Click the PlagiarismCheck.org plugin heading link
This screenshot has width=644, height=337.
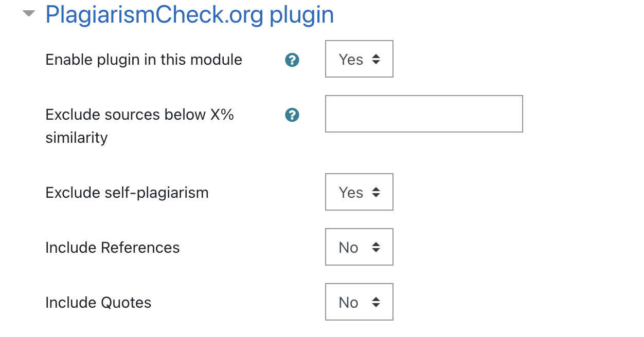click(189, 14)
